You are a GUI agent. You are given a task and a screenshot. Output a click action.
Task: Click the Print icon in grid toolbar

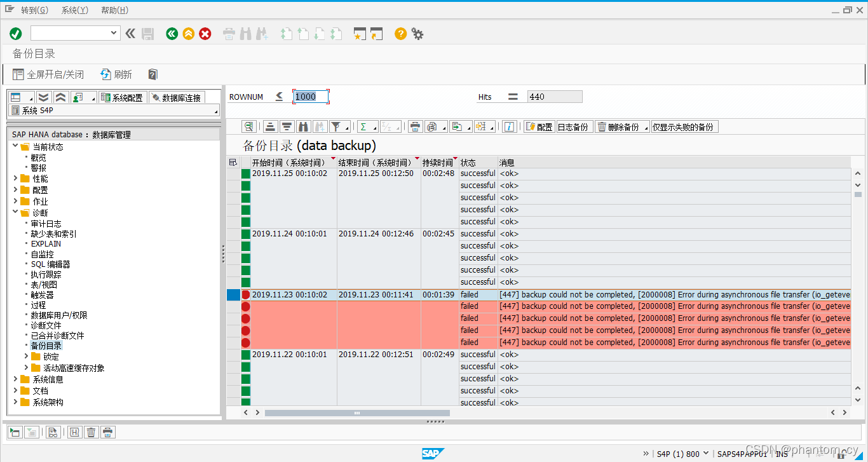(415, 126)
